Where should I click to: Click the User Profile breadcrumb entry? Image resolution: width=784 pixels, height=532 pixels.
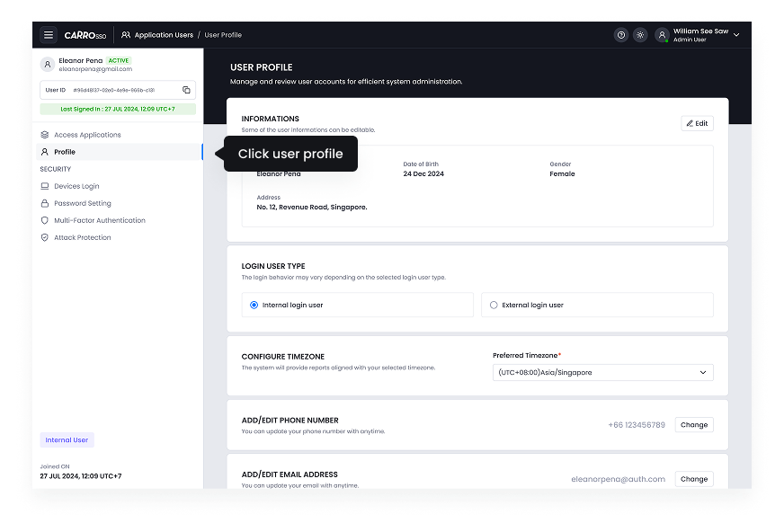(x=223, y=34)
